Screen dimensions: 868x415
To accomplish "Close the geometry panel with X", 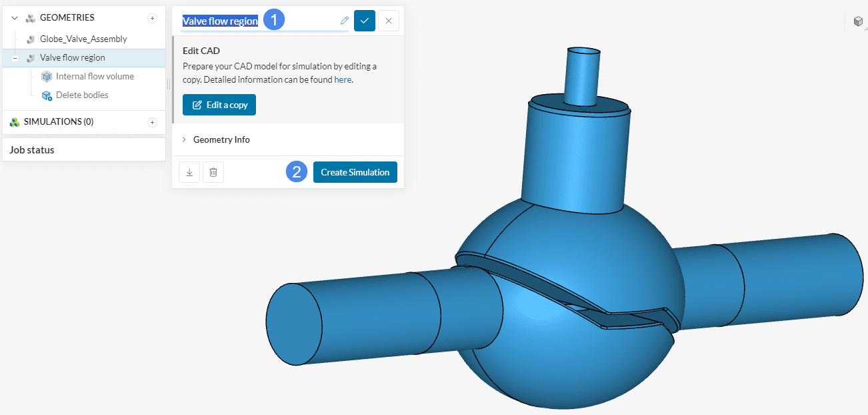I will point(389,21).
